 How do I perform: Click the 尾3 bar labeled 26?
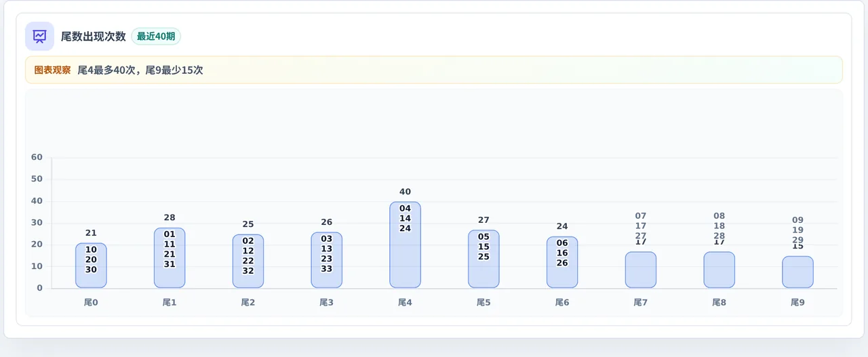click(327, 260)
